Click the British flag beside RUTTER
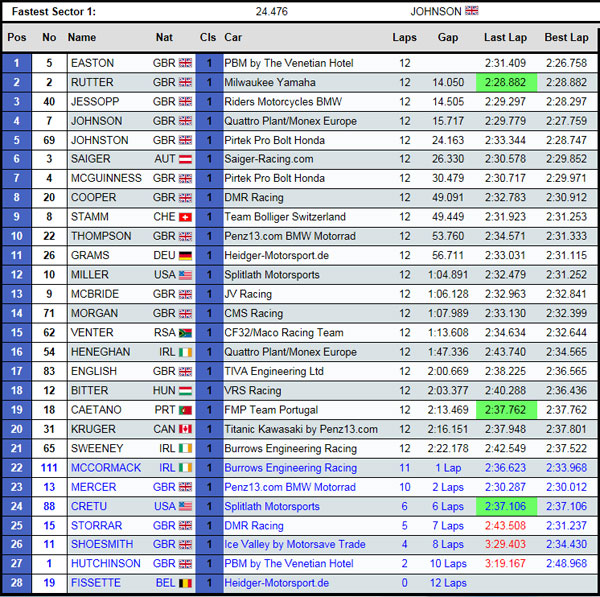Viewport: 600px width, 597px height. [185, 82]
